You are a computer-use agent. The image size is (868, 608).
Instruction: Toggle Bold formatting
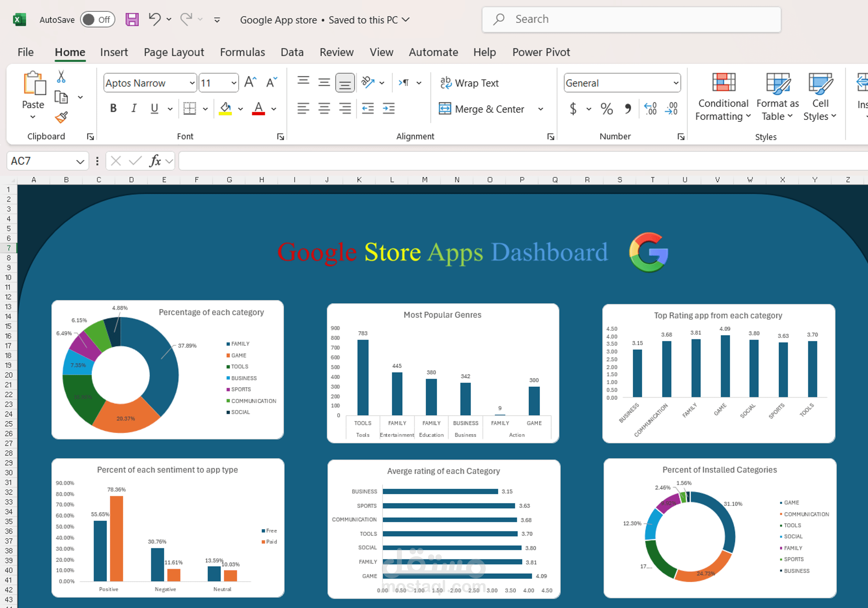(113, 109)
